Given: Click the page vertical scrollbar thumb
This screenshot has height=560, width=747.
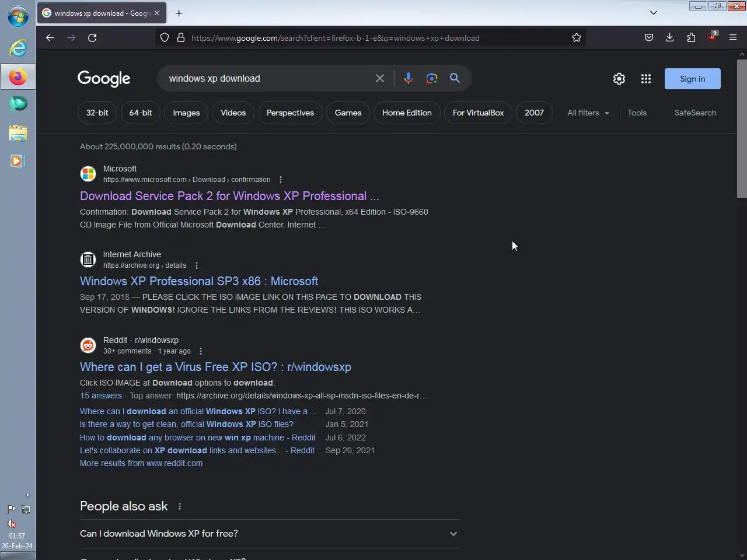Looking at the screenshot, I should point(742,128).
